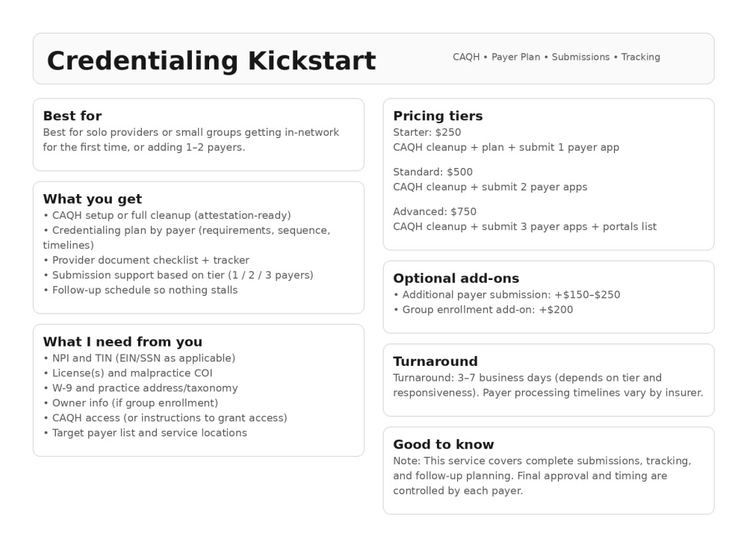Select the Target payer list bullet
The image size is (747, 560).
click(x=146, y=433)
